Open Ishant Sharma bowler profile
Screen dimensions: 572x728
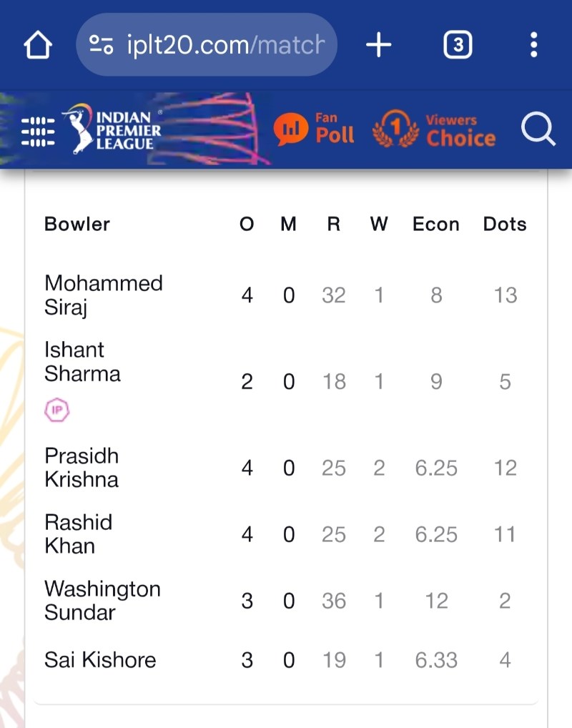click(x=82, y=362)
